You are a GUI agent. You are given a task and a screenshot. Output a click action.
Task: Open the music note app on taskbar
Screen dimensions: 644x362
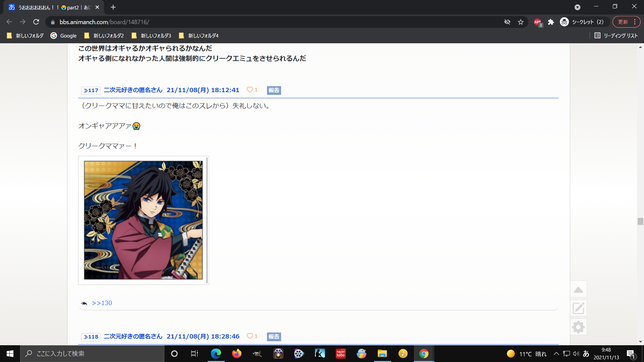(x=403, y=354)
